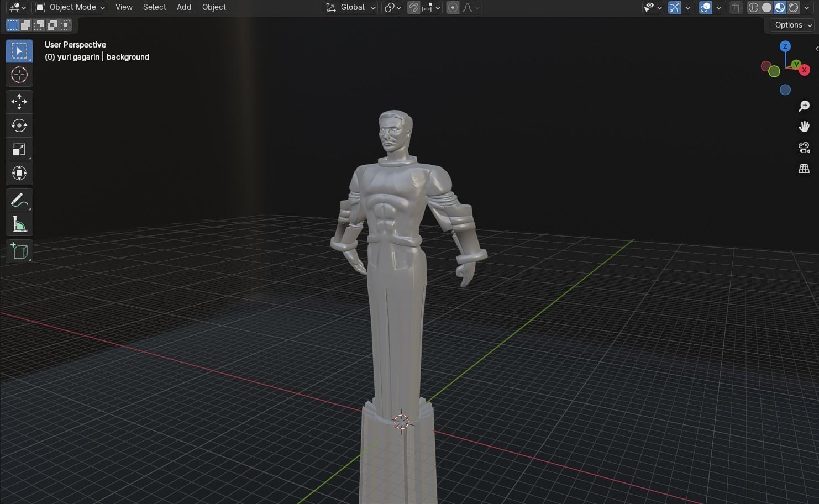Open the Add menu
This screenshot has width=819, height=504.
[184, 7]
